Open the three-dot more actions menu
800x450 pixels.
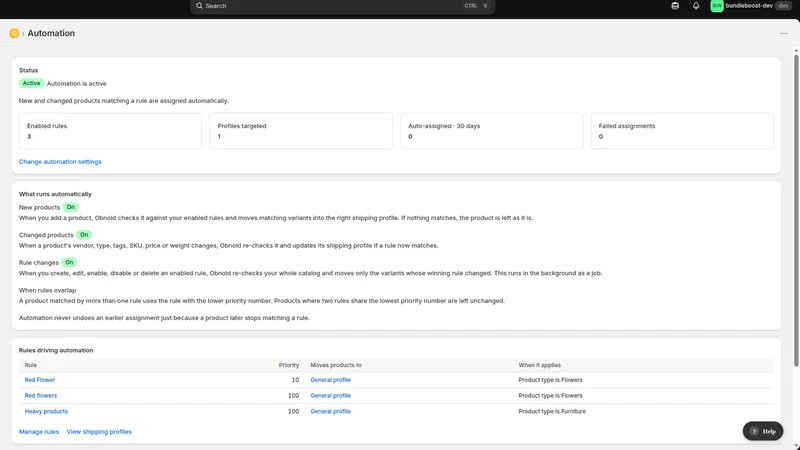(x=784, y=33)
